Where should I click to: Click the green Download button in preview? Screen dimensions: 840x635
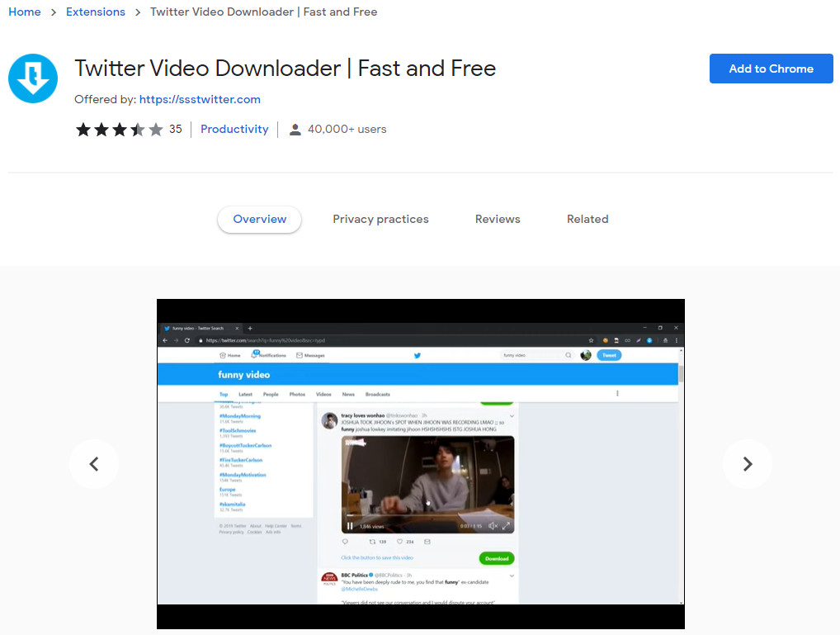click(497, 558)
